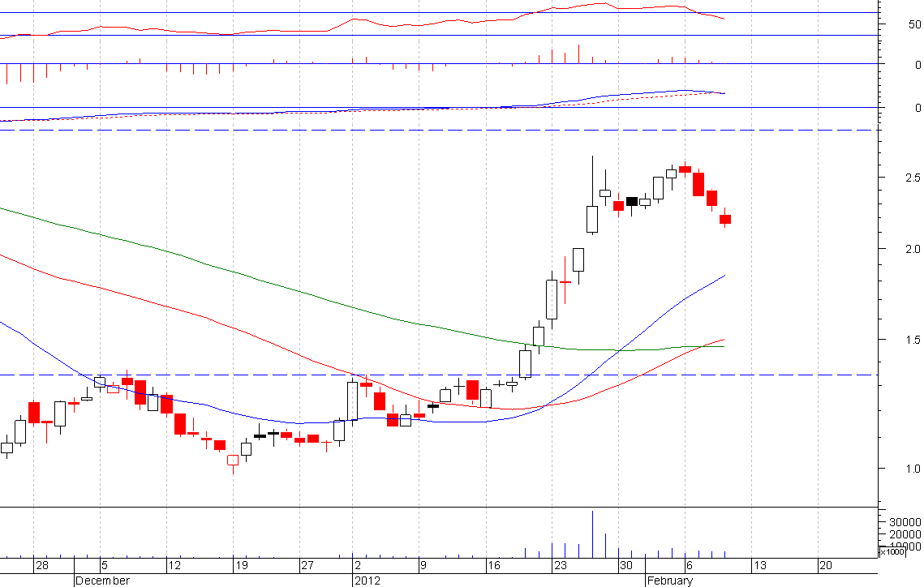Click date label 27 on the time axis

tap(307, 565)
